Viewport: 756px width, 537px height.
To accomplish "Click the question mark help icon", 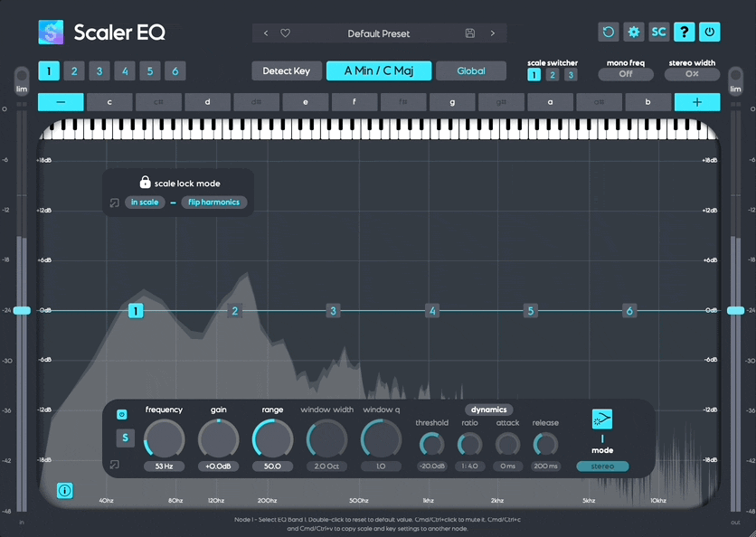I will point(685,32).
